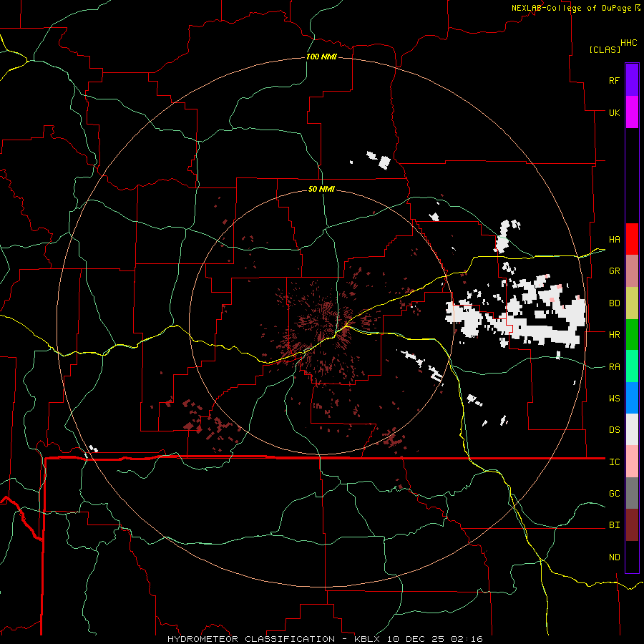Image resolution: width=644 pixels, height=644 pixels.
Task: Pick the RA mint-green legend block
Action: [632, 366]
